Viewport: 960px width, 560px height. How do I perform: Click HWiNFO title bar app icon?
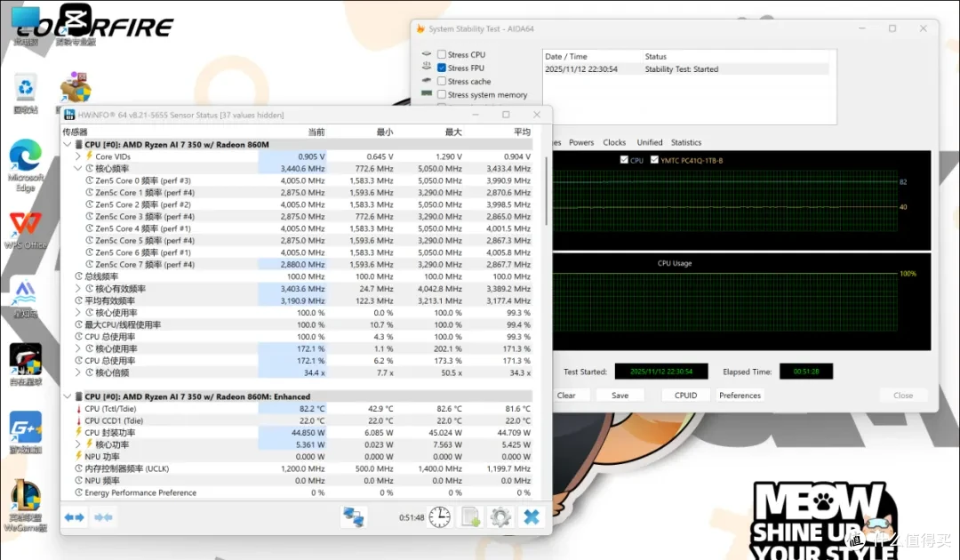69,115
